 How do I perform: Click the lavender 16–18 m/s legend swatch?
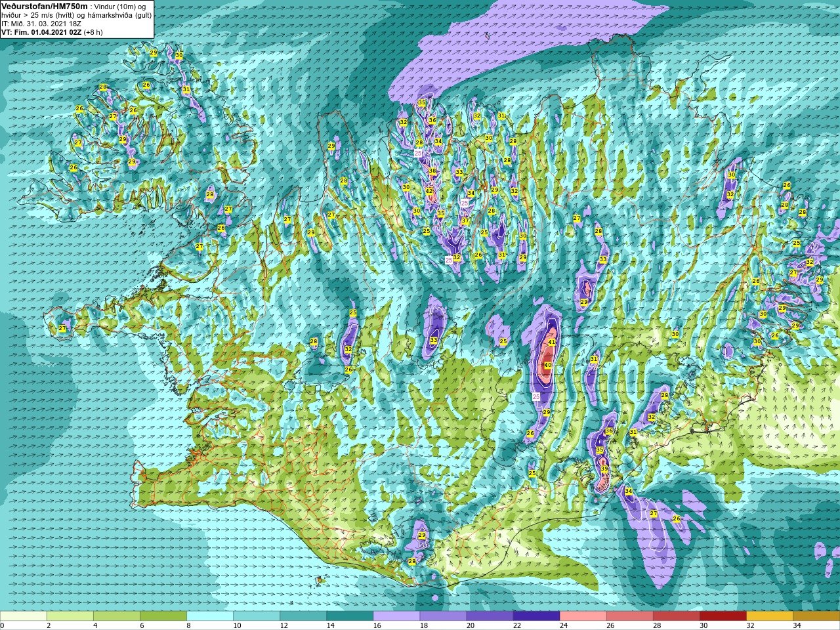[396, 616]
